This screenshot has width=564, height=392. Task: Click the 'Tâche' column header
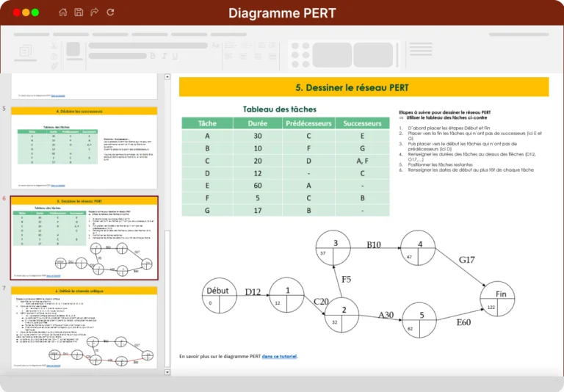[x=207, y=123]
